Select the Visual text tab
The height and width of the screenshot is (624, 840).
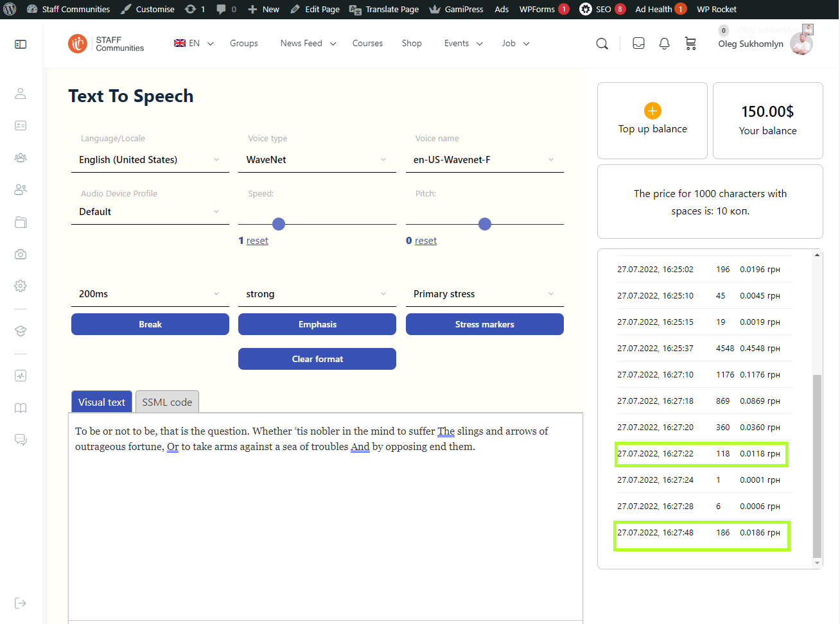[x=101, y=402]
